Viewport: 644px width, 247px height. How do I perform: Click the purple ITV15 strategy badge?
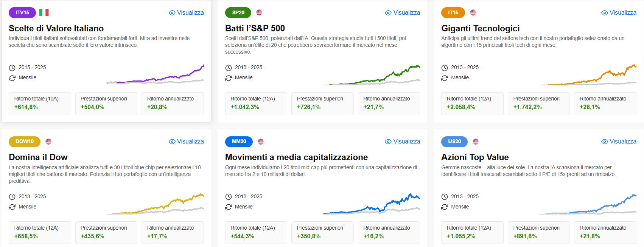click(22, 12)
